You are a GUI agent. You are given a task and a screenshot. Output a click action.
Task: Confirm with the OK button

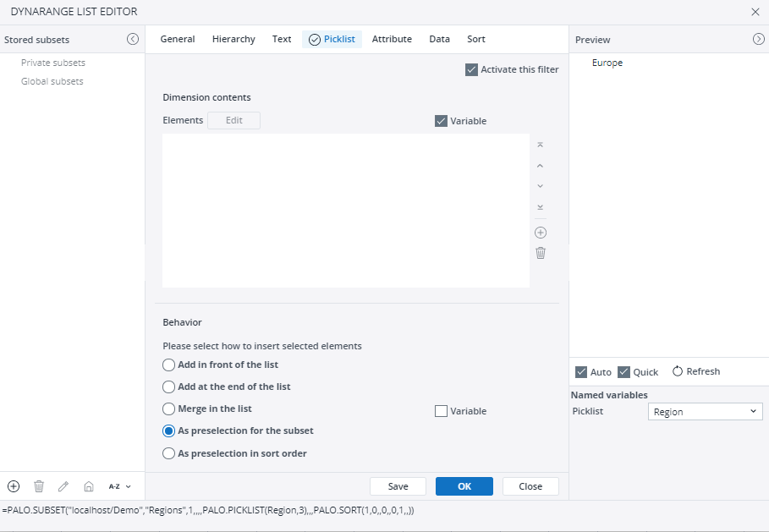pos(464,486)
